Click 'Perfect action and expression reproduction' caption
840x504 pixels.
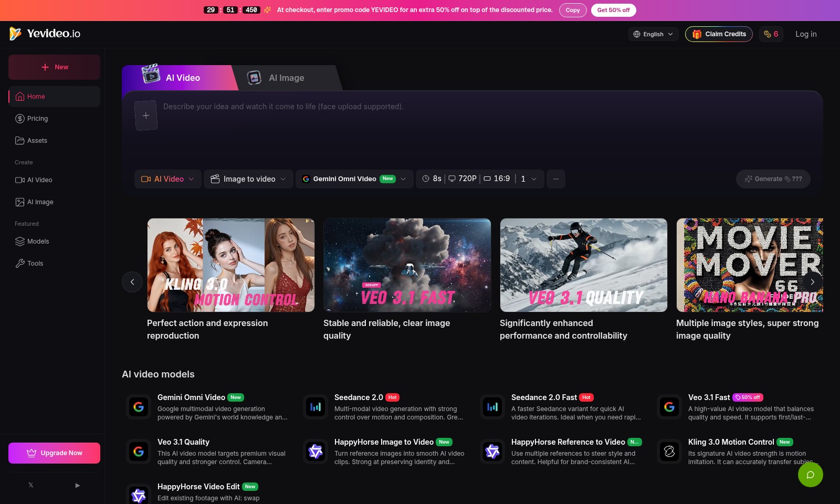[207, 329]
